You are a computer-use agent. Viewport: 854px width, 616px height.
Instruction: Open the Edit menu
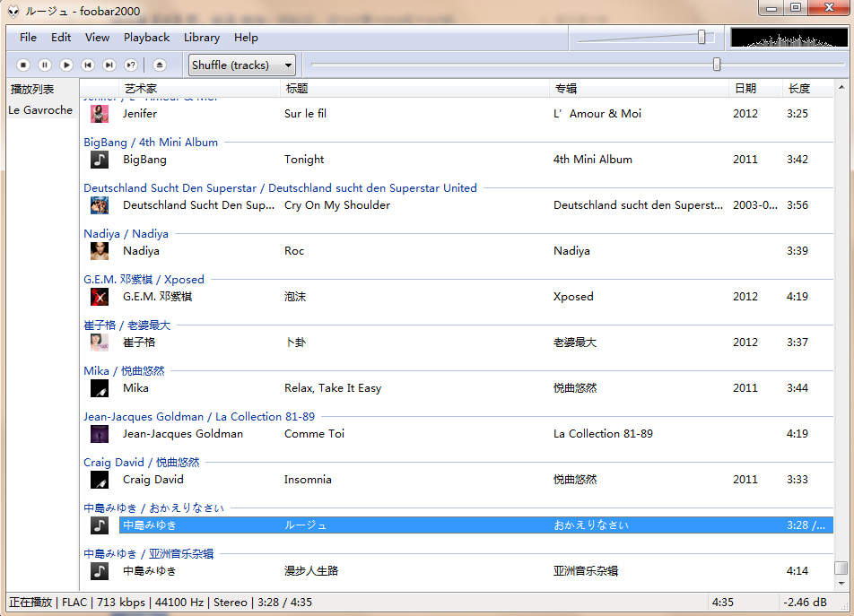pos(61,38)
